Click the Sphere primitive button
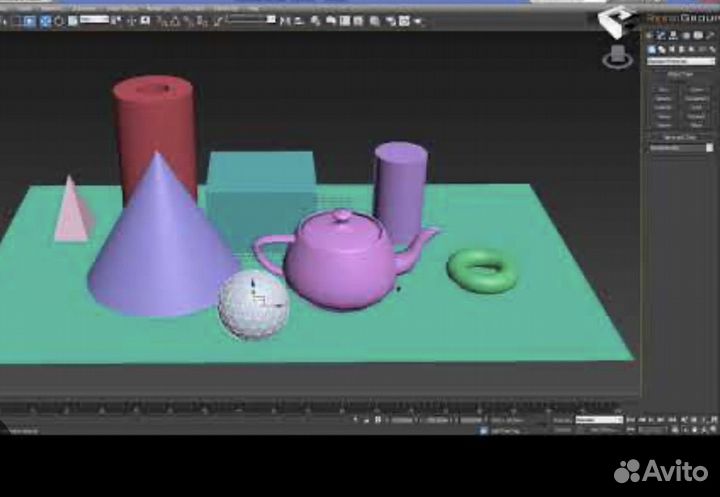 tap(664, 98)
